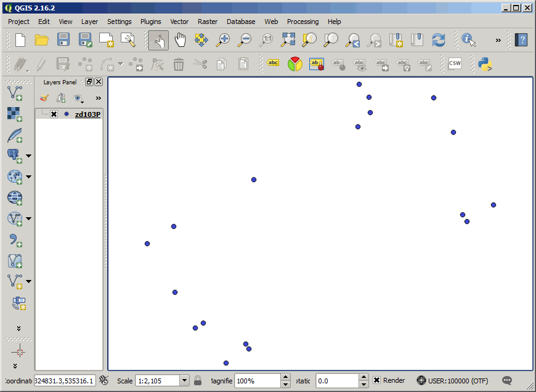This screenshot has width=536, height=392.
Task: Select the Pan Map hand tool
Action: [x=180, y=40]
